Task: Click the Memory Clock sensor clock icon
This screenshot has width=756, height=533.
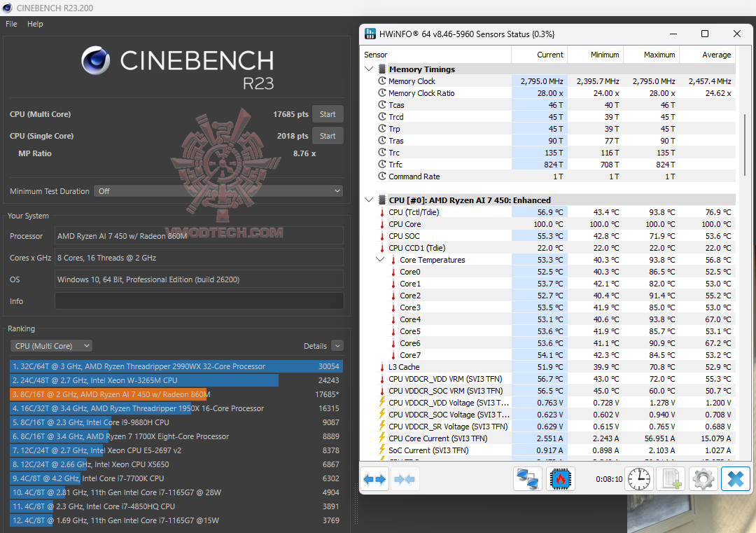Action: (x=382, y=81)
